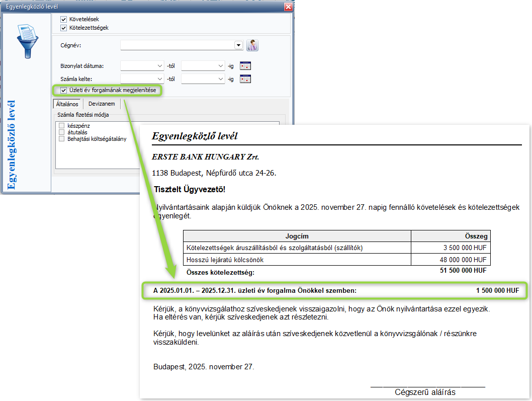Check the átutalás payment method

click(x=62, y=132)
